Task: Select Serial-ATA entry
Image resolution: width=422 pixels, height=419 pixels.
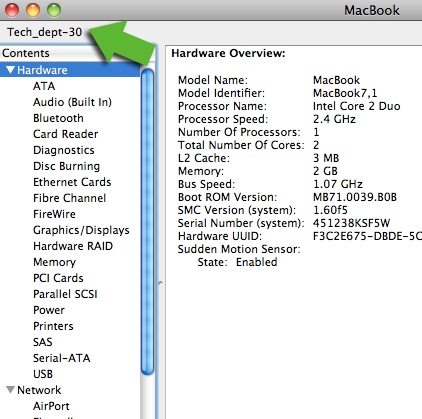Action: click(62, 358)
